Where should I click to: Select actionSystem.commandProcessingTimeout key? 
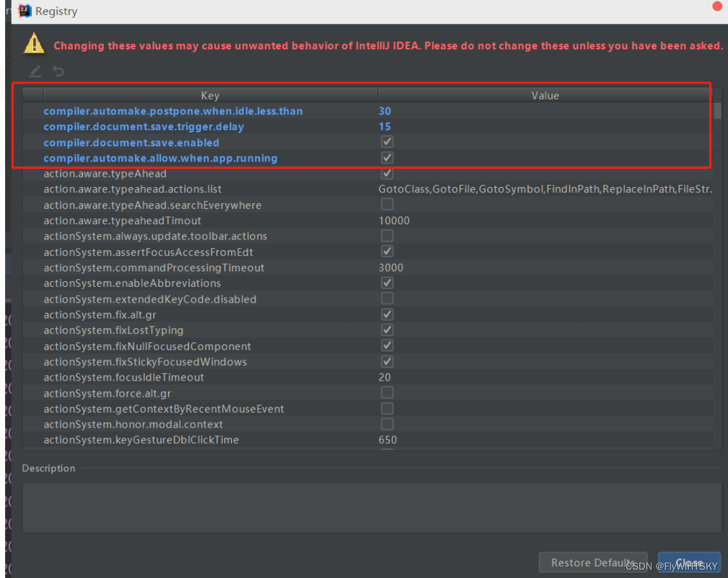point(154,268)
